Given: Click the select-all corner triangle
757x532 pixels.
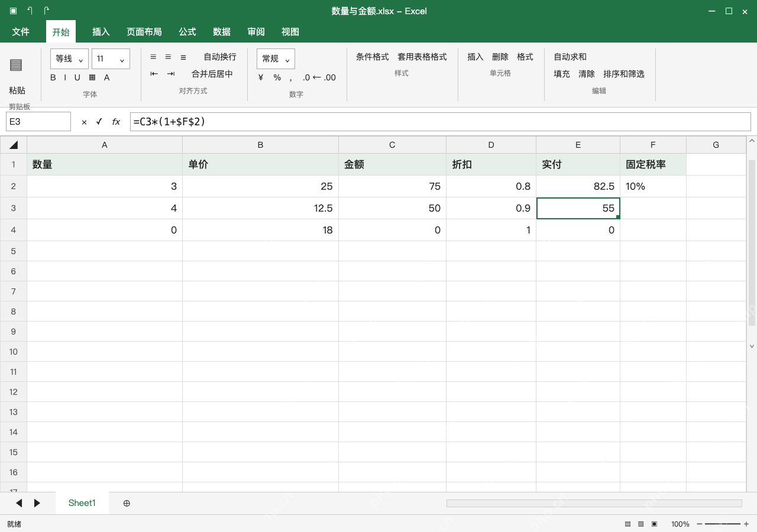Looking at the screenshot, I should pyautogui.click(x=14, y=145).
